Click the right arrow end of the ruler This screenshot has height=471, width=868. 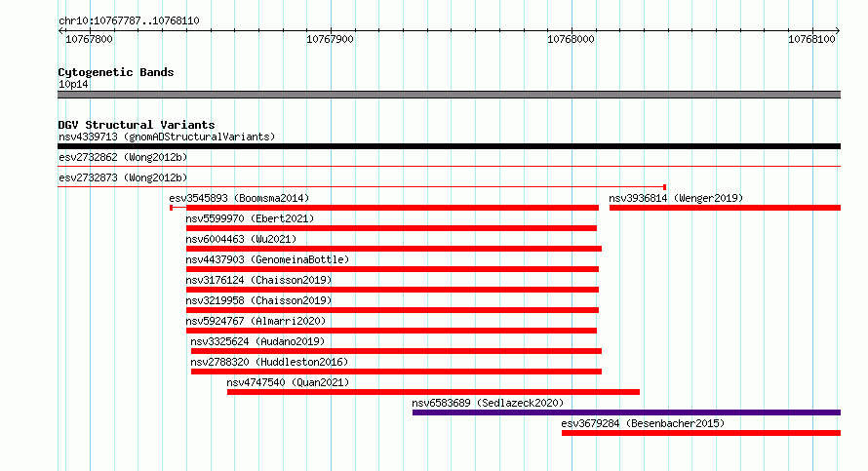coord(838,30)
